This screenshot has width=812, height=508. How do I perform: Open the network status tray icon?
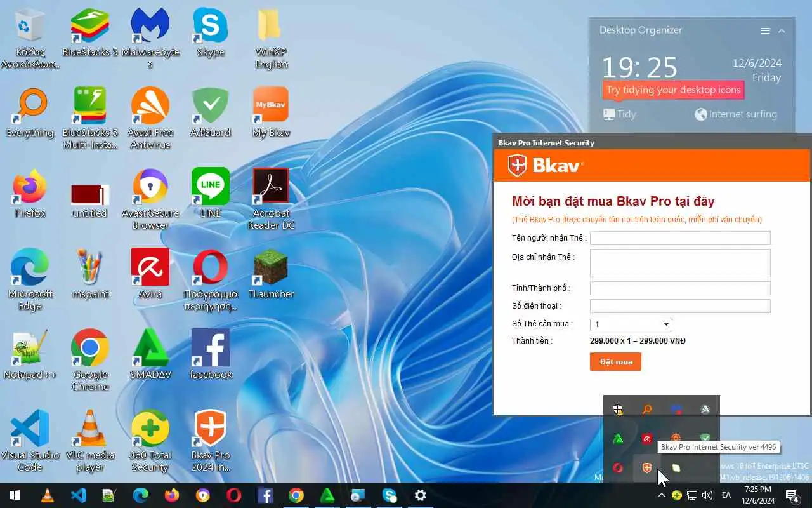pyautogui.click(x=692, y=495)
